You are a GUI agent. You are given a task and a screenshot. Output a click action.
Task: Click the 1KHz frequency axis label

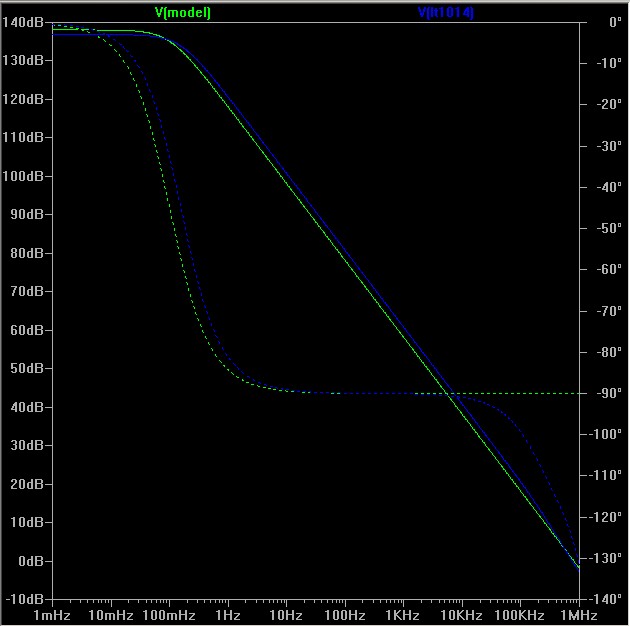tap(403, 613)
